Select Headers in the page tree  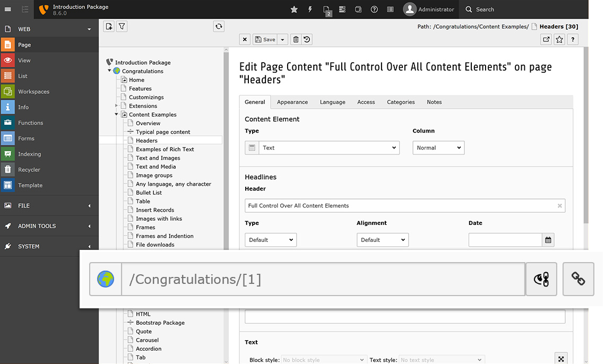pos(146,141)
